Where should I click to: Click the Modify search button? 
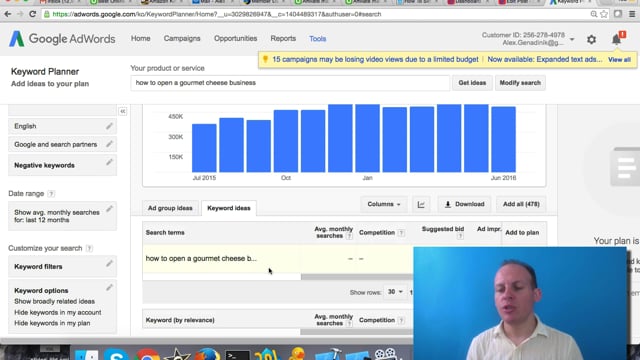[520, 83]
